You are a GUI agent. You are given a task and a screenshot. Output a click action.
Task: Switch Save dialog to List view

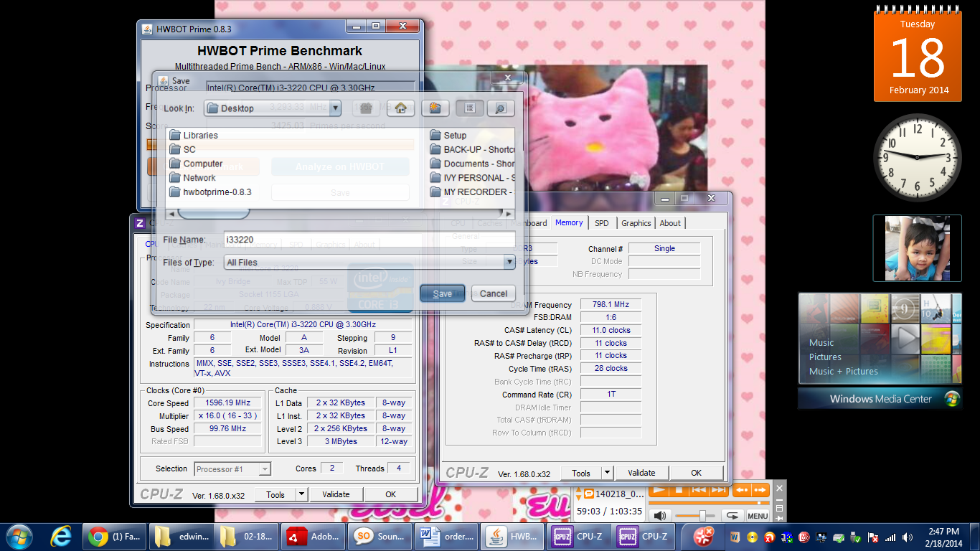(x=469, y=108)
